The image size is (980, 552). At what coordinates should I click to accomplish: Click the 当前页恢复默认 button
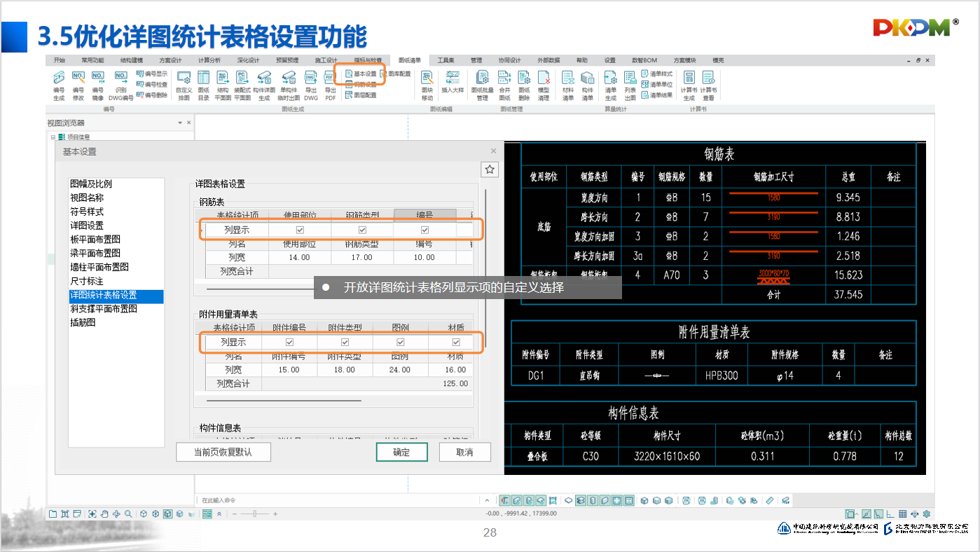pos(223,453)
